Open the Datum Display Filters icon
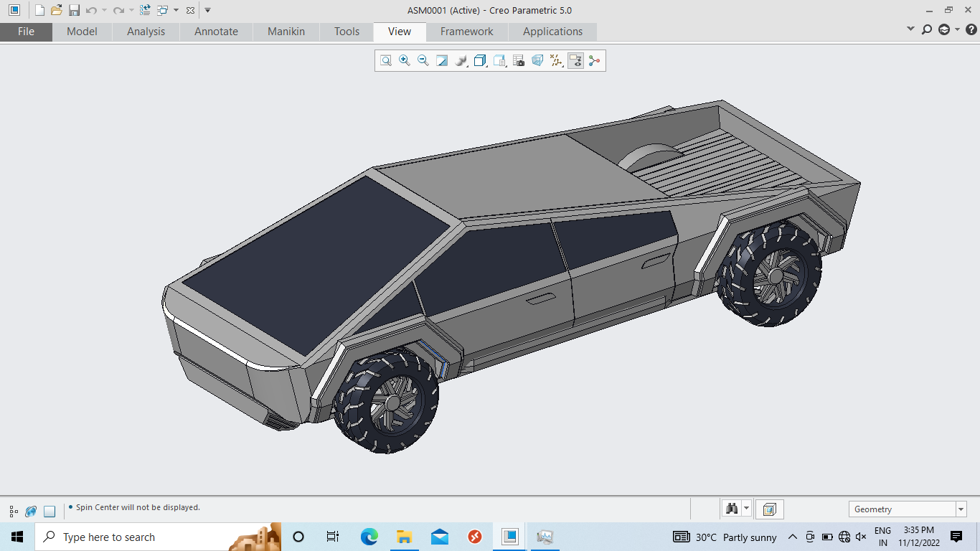 557,61
